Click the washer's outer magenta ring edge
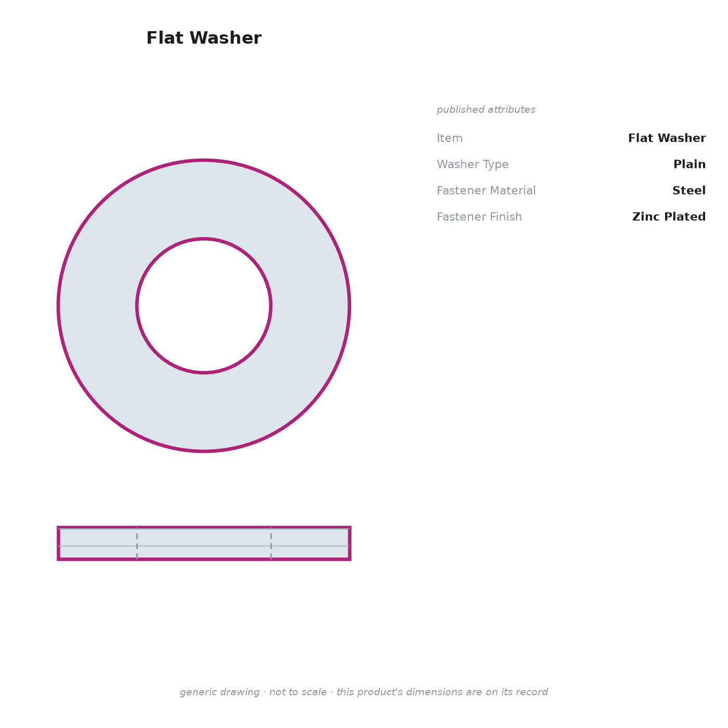This screenshot has width=728, height=728. point(204,161)
